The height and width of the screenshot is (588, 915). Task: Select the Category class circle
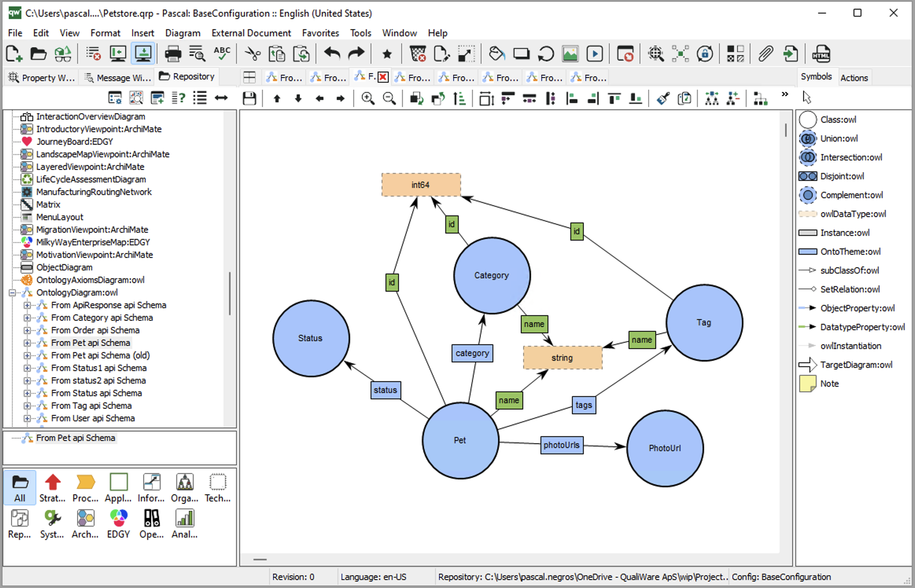pyautogui.click(x=492, y=275)
